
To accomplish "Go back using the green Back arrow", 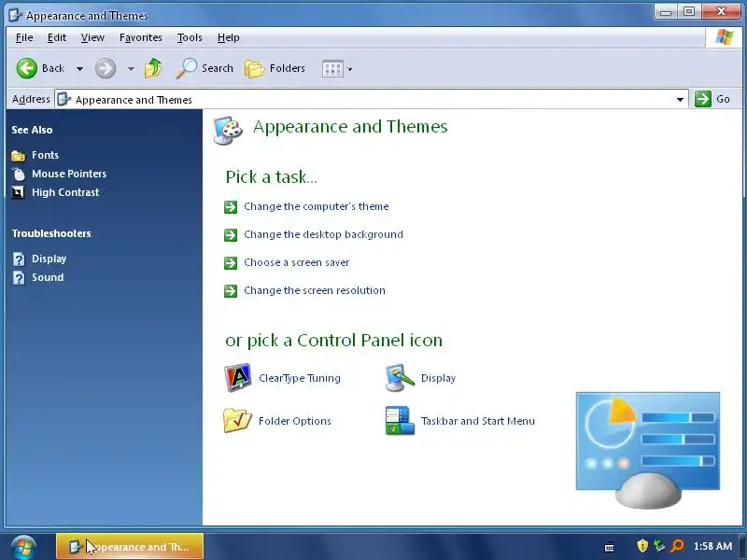I will (27, 68).
